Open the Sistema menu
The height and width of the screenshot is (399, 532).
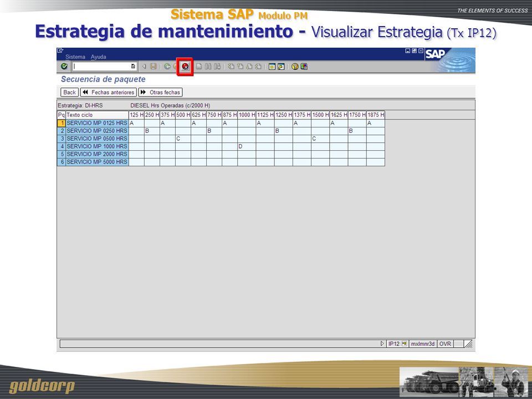(x=75, y=57)
